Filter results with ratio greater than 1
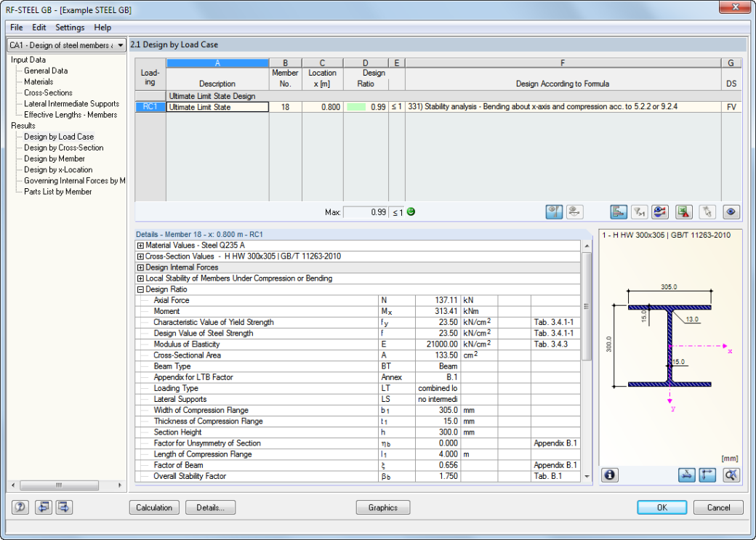This screenshot has width=756, height=540. coord(639,212)
